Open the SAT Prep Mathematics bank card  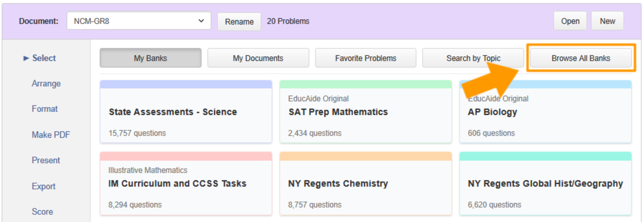365,112
